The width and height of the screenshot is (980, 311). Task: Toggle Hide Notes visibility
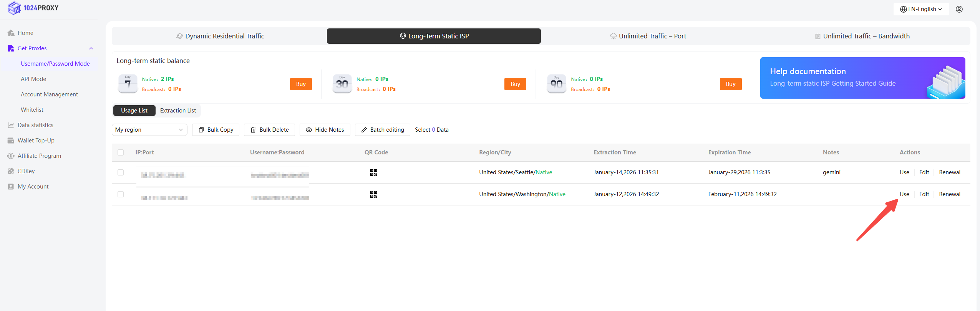(x=325, y=130)
